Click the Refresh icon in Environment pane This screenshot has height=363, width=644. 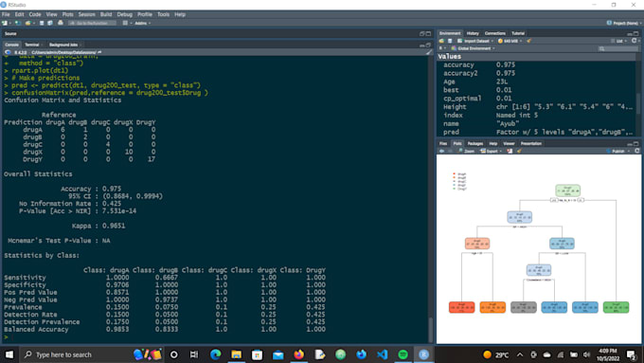635,41
